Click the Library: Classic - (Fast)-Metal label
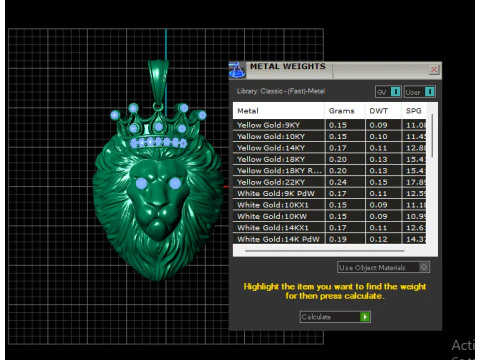The image size is (480, 360). tap(281, 91)
